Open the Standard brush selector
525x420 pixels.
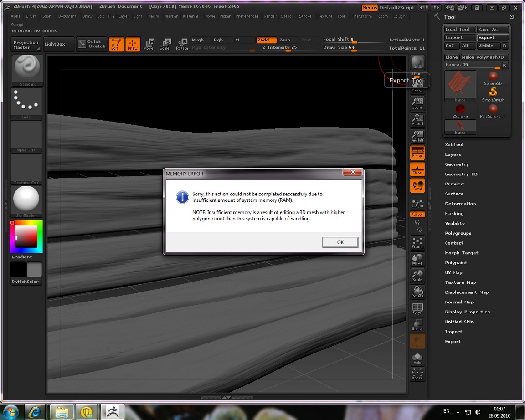click(28, 71)
